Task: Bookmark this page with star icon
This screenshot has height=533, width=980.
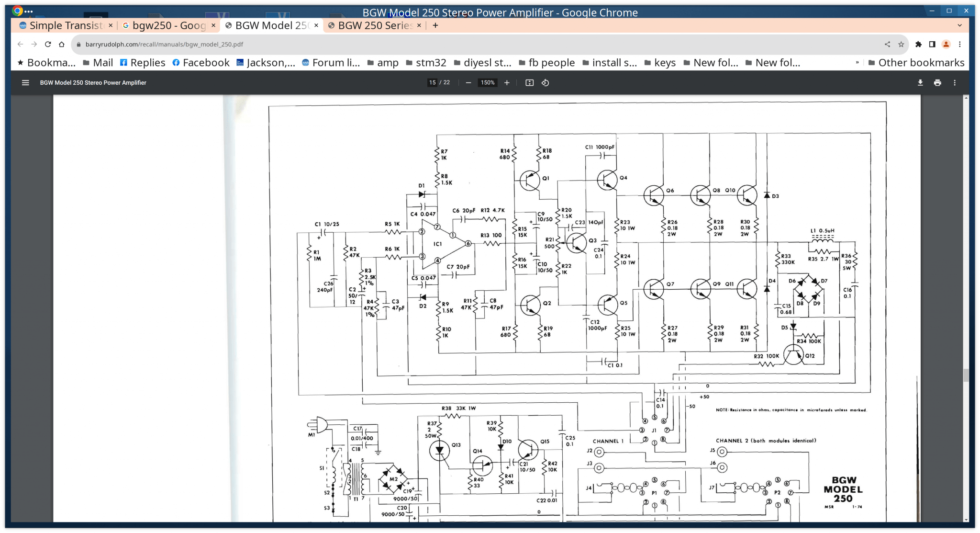Action: 901,44
